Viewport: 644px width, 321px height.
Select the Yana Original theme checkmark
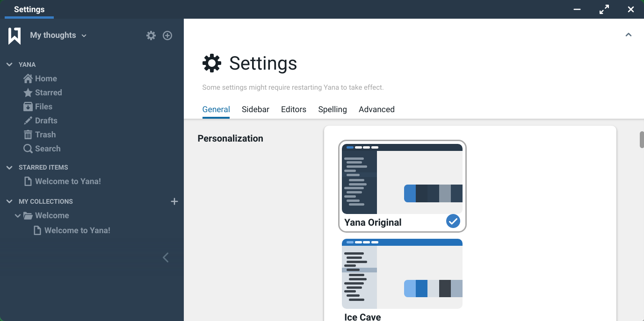pos(453,221)
